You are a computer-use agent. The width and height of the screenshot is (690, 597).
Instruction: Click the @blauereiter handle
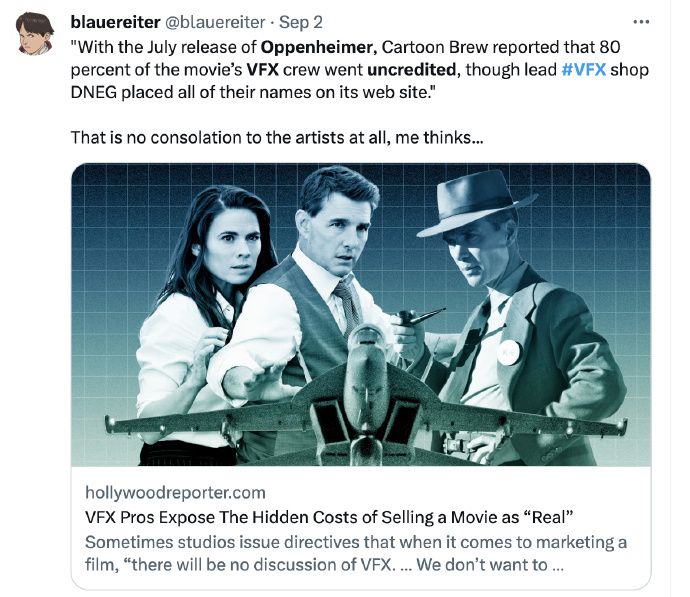point(215,22)
